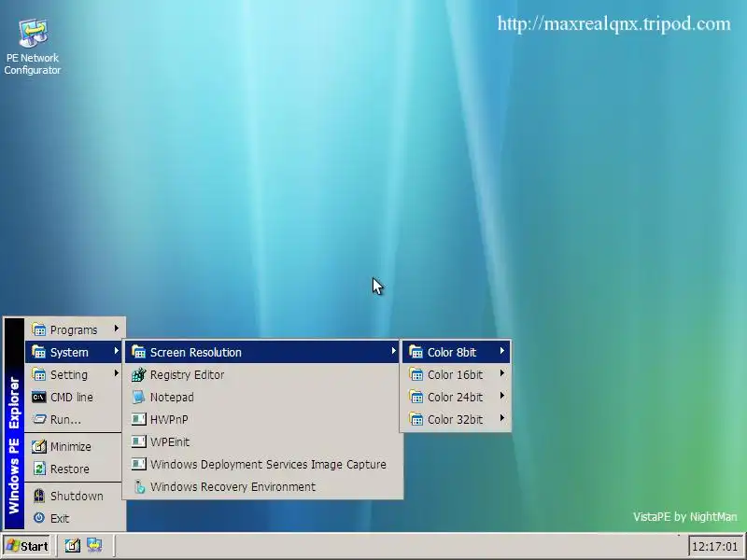Run WPEinit from System menu

(x=262, y=441)
